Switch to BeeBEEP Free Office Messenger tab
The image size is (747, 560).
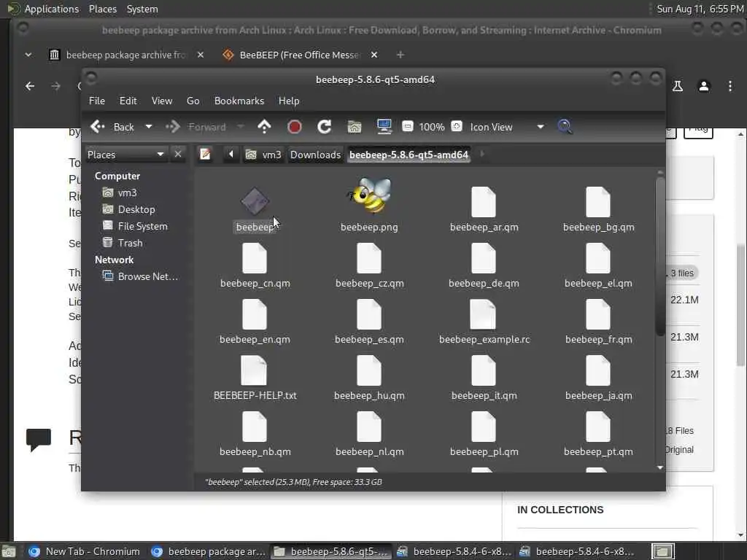300,55
